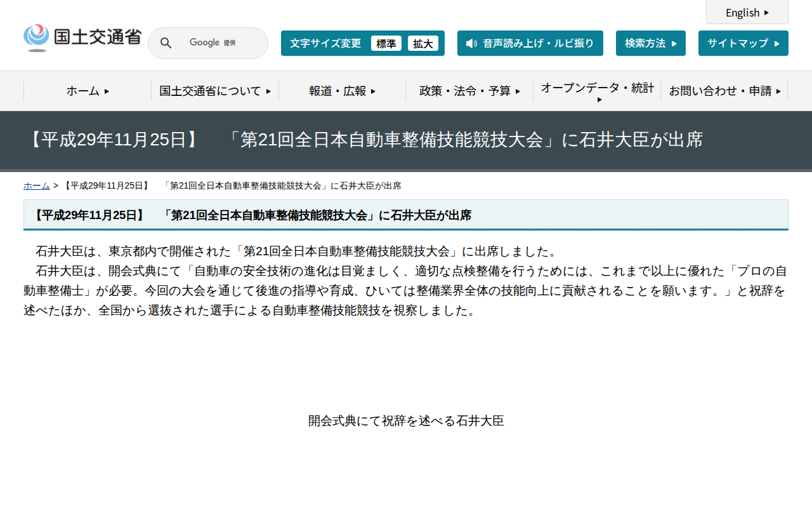812x508 pixels.
Task: Click the speaker icon for text-to-speech
Action: tap(470, 43)
